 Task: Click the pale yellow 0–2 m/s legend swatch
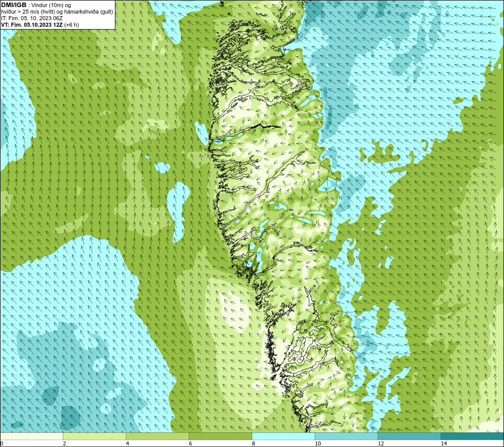point(31,436)
